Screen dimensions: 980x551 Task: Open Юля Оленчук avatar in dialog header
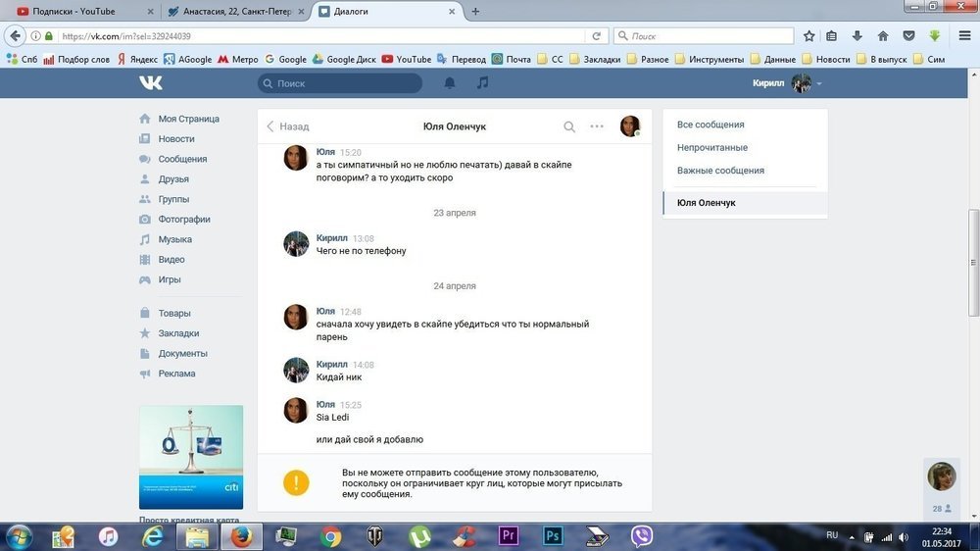point(630,126)
